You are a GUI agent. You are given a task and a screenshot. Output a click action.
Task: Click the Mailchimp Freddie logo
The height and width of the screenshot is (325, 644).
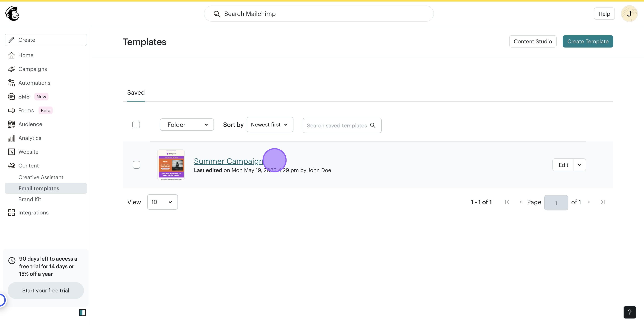(12, 13)
